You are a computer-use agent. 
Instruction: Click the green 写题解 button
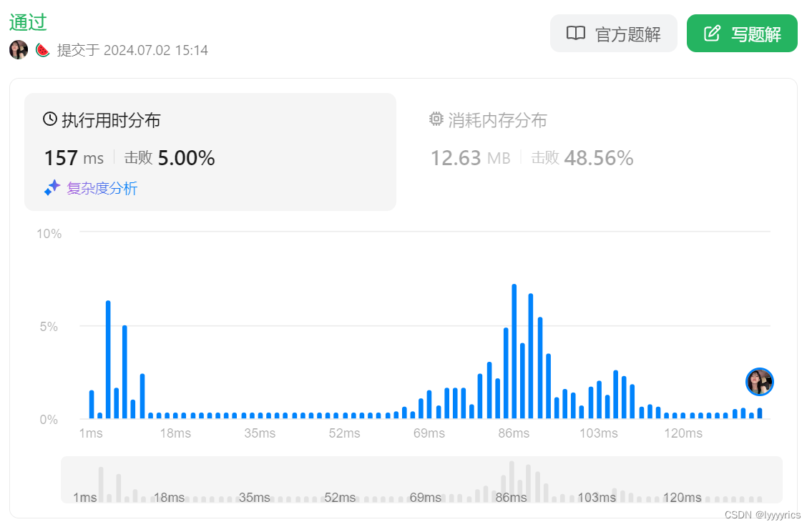point(742,33)
